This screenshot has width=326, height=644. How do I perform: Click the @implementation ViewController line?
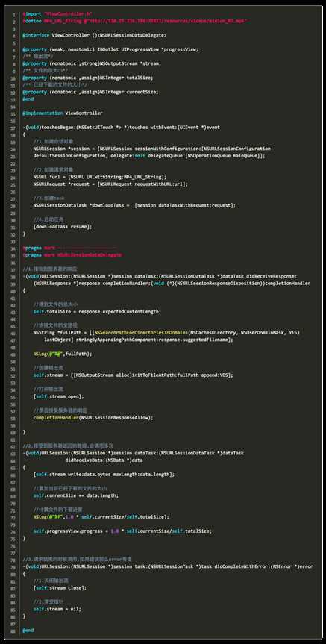(63, 113)
